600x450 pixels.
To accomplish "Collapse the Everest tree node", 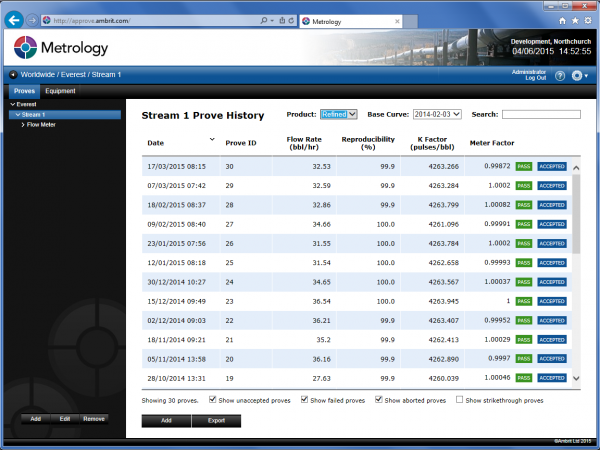I will tap(13, 104).
